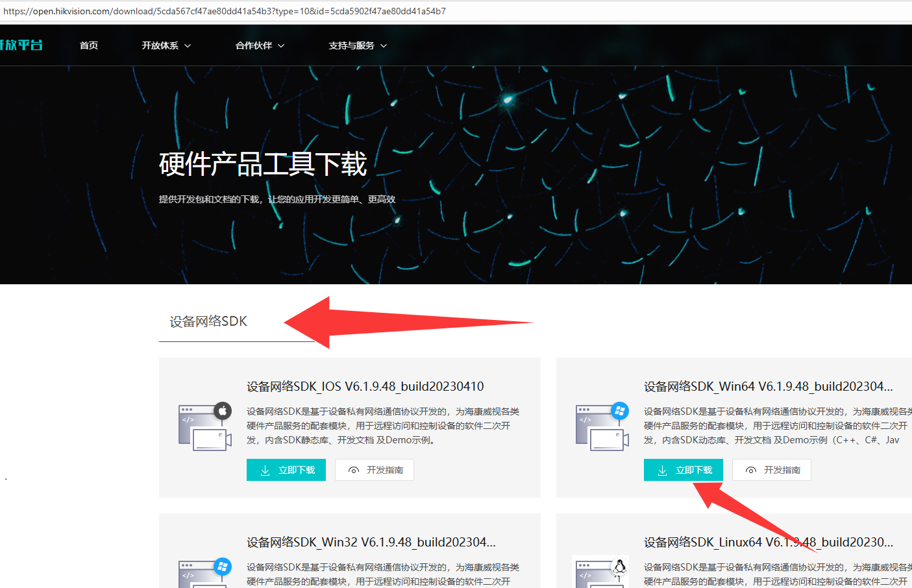Go to the 首页 nav item

tap(89, 45)
